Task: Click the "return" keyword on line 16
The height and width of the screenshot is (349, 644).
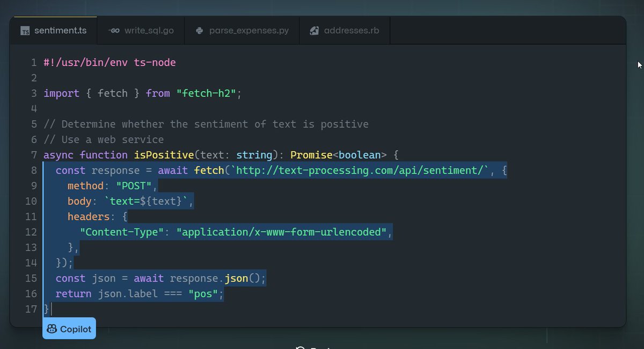Action: click(x=74, y=294)
